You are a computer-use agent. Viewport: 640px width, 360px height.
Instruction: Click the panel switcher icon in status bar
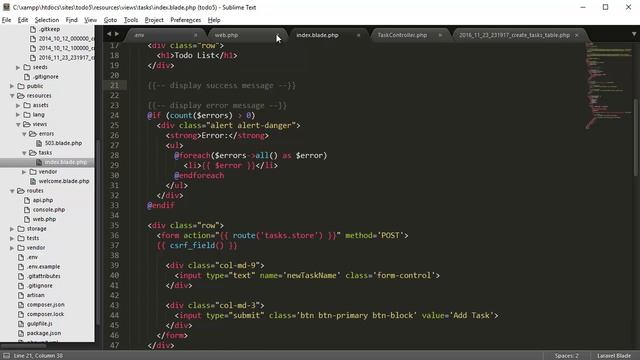click(6, 356)
